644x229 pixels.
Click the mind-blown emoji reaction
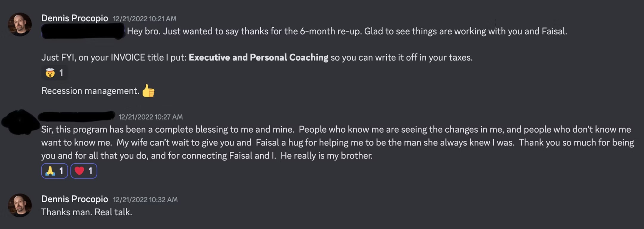[51, 72]
